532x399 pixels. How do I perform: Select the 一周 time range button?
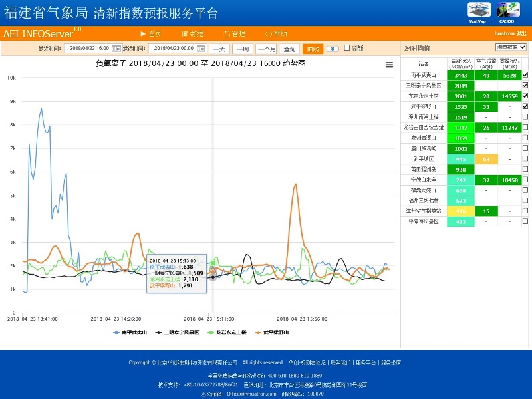coord(243,49)
